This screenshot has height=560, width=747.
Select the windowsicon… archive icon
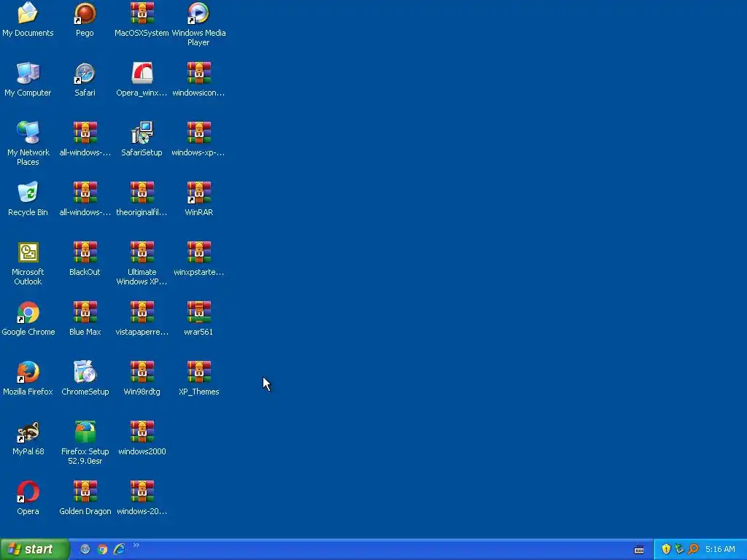(x=198, y=74)
